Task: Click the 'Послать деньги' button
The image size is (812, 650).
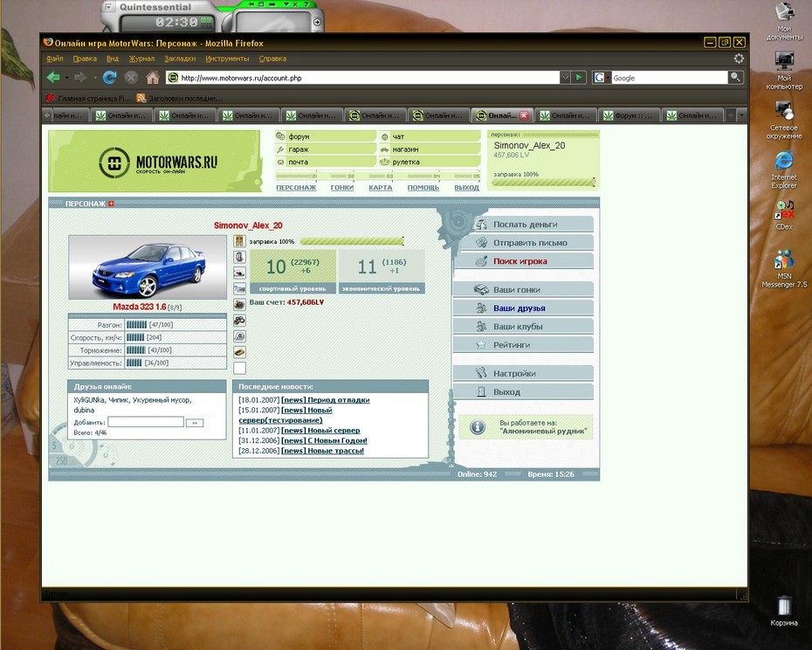Action: pyautogui.click(x=524, y=225)
